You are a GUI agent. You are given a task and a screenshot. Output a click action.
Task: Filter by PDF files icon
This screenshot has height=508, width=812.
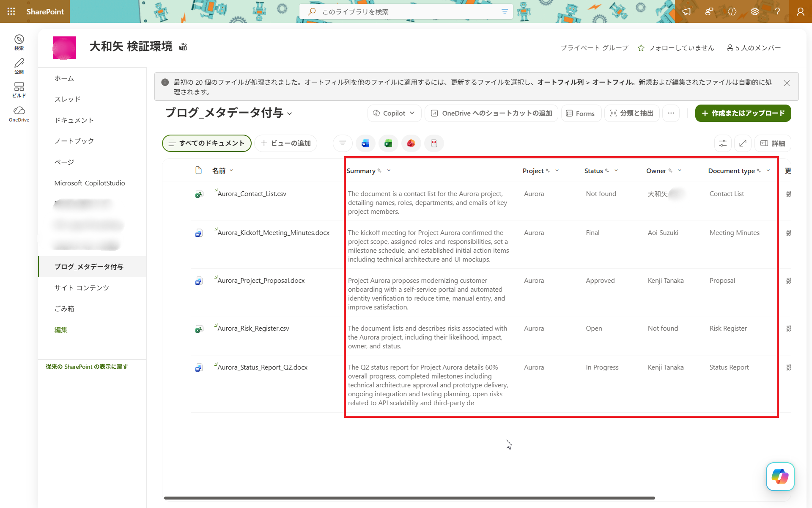[x=434, y=144]
